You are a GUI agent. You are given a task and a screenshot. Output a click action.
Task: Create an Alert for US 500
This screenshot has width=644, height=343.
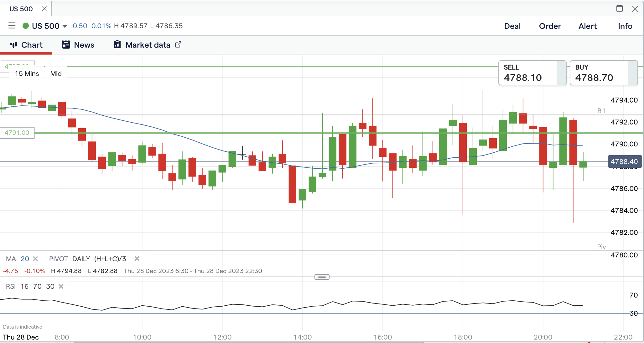[x=588, y=26]
